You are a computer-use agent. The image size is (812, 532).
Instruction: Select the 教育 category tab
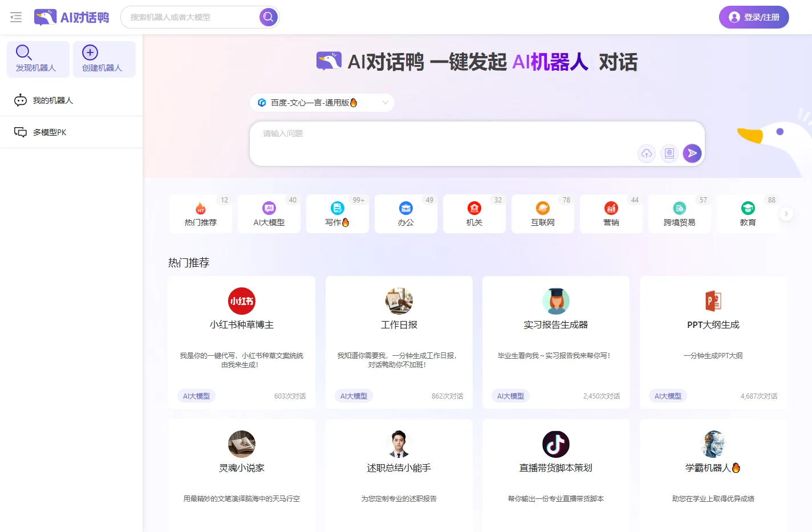point(748,214)
